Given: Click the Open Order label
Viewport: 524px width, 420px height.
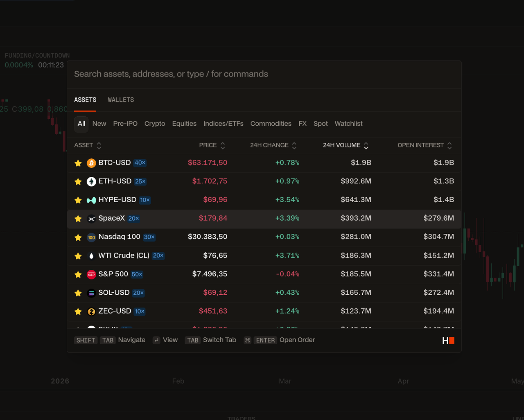Looking at the screenshot, I should pyautogui.click(x=297, y=340).
